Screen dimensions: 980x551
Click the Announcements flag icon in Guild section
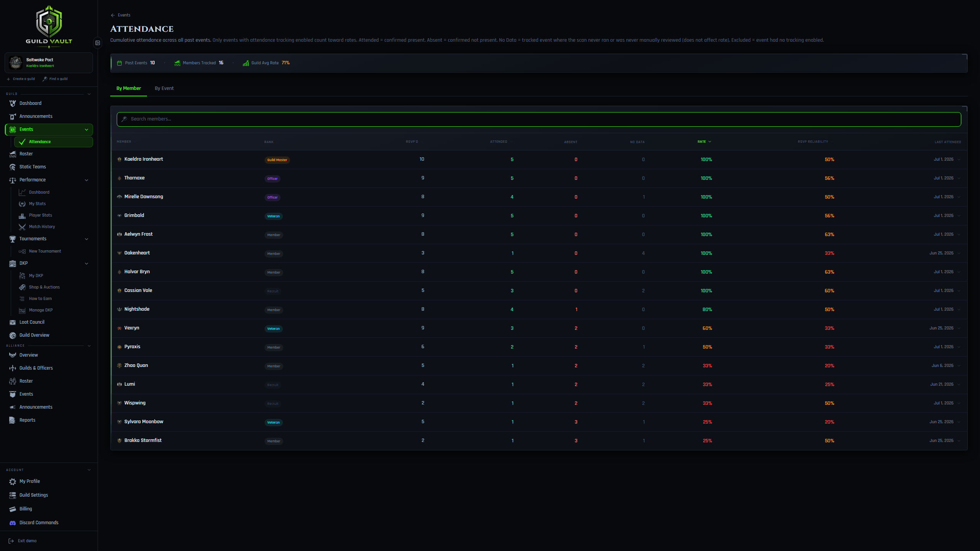tap(13, 116)
